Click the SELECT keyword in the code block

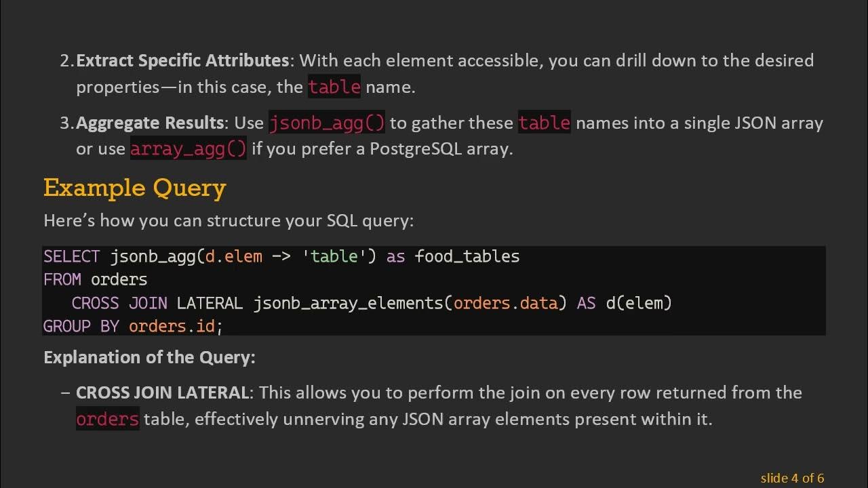coord(72,256)
